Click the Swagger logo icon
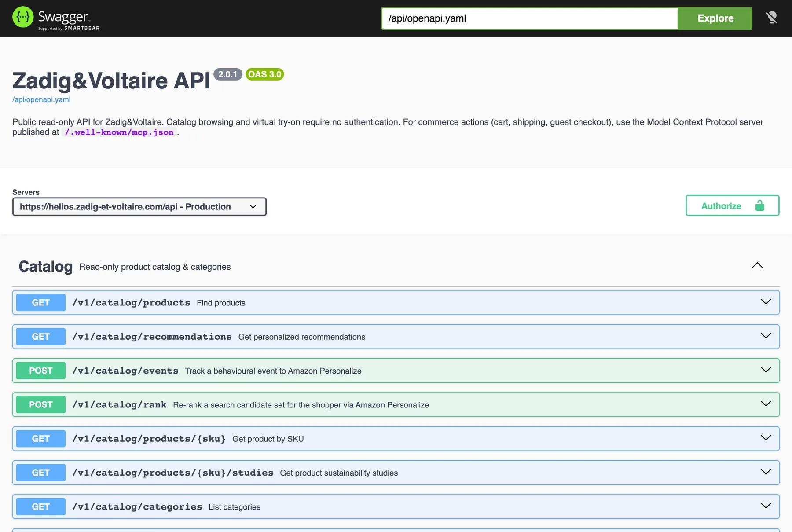792x532 pixels. (23, 18)
